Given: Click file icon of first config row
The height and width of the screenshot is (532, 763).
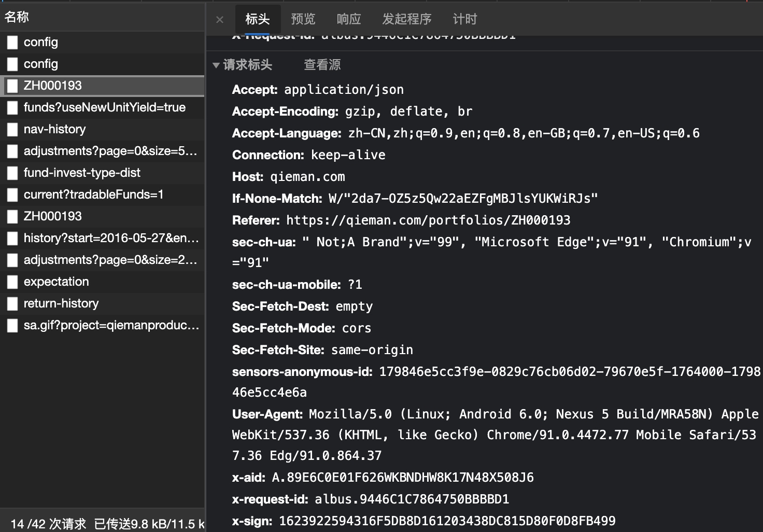Looking at the screenshot, I should (x=12, y=42).
